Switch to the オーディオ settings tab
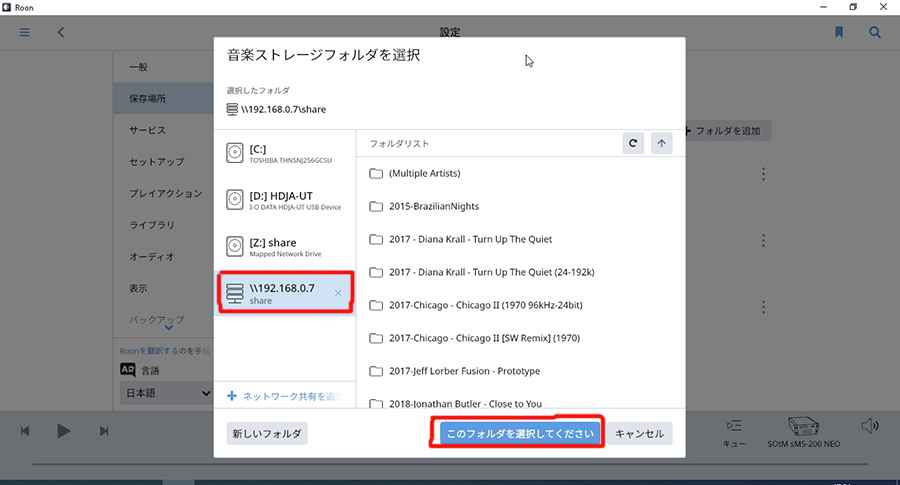 [151, 257]
